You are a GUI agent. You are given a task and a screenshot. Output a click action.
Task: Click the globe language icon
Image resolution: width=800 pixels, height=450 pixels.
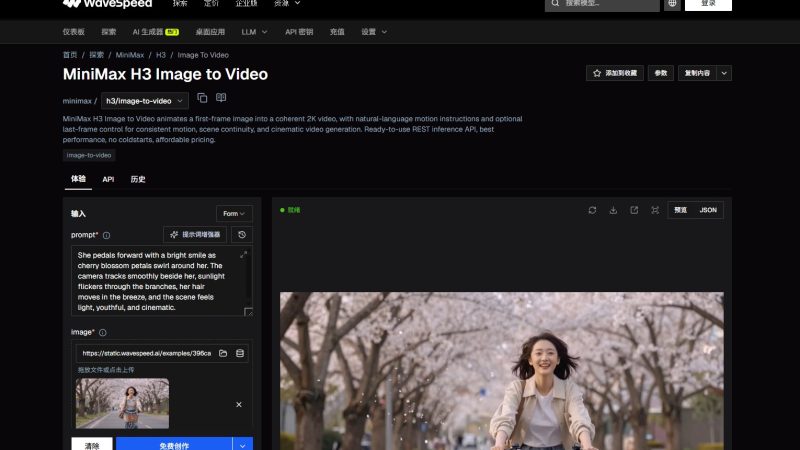672,4
